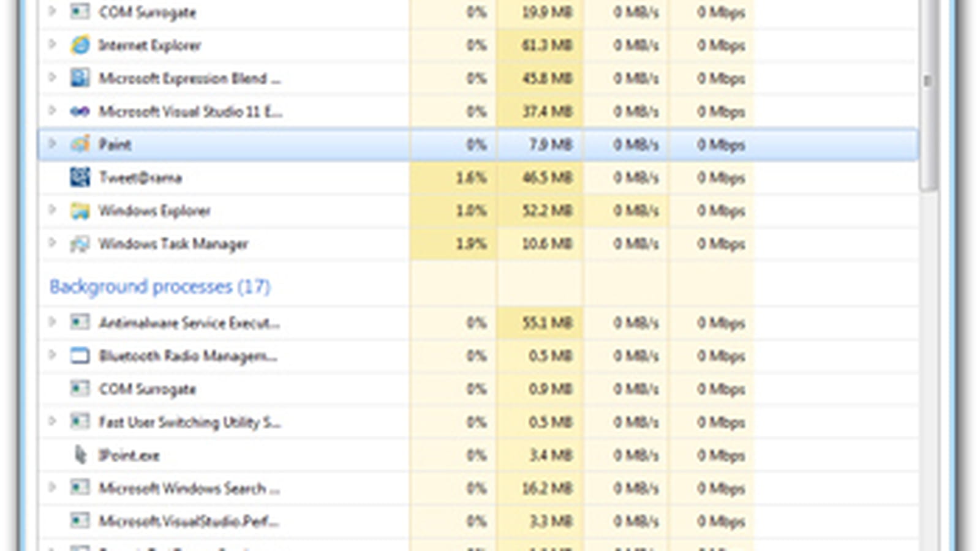Click the Microsoft.VisualStudio.Perf icon
The image size is (980, 551).
pos(80,521)
